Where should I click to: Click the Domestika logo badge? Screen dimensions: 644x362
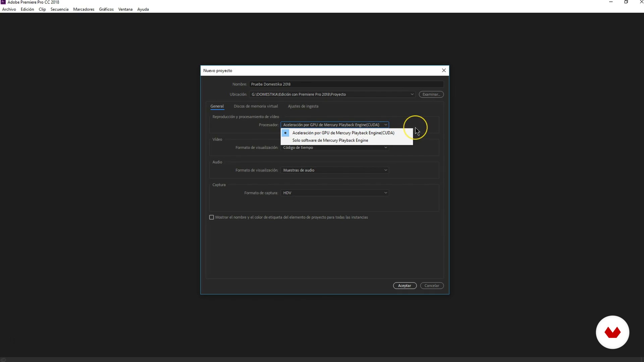[x=612, y=332]
